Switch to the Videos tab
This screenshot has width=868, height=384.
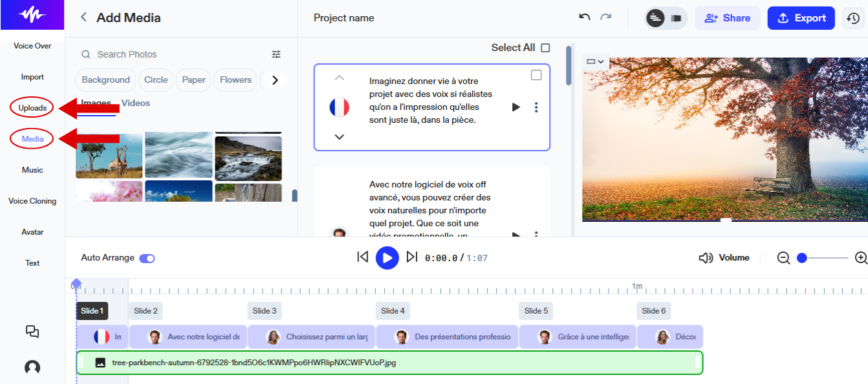[x=135, y=103]
